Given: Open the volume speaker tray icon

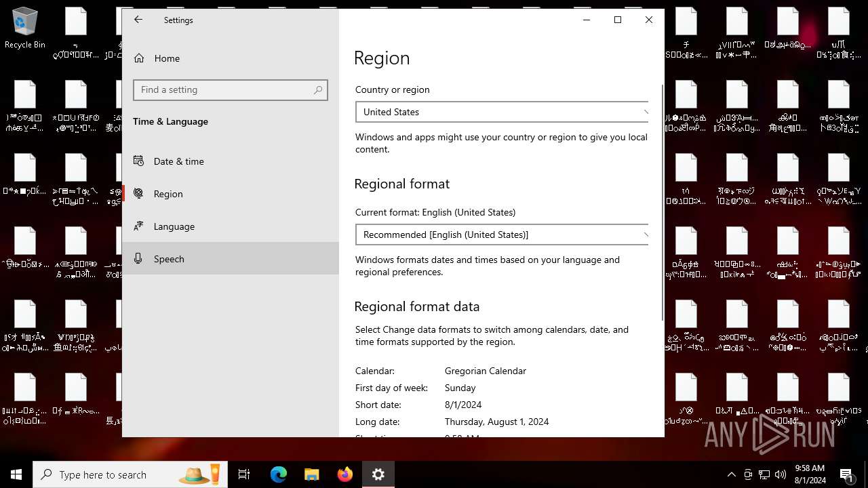Looking at the screenshot, I should (781, 474).
